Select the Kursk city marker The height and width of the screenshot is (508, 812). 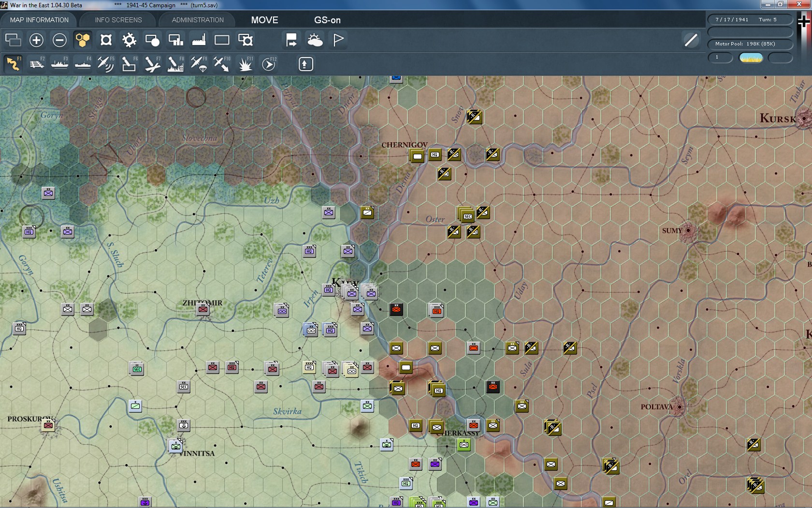click(804, 118)
